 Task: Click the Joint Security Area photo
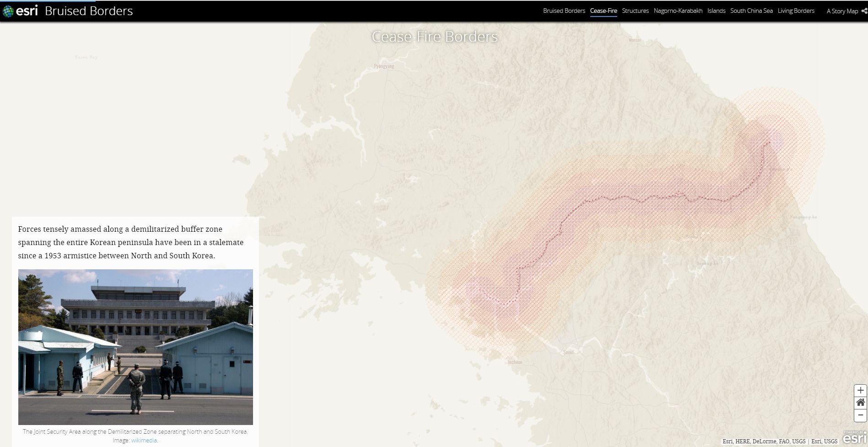135,347
